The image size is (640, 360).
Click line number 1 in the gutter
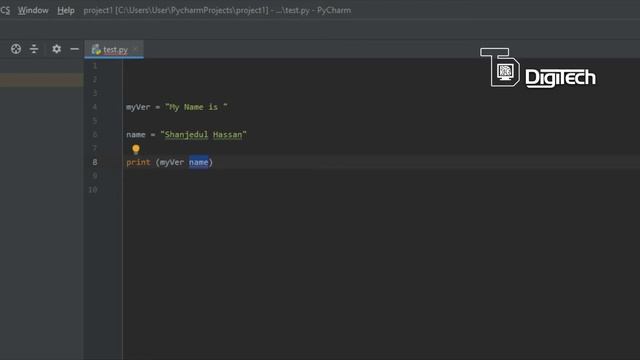click(95, 66)
